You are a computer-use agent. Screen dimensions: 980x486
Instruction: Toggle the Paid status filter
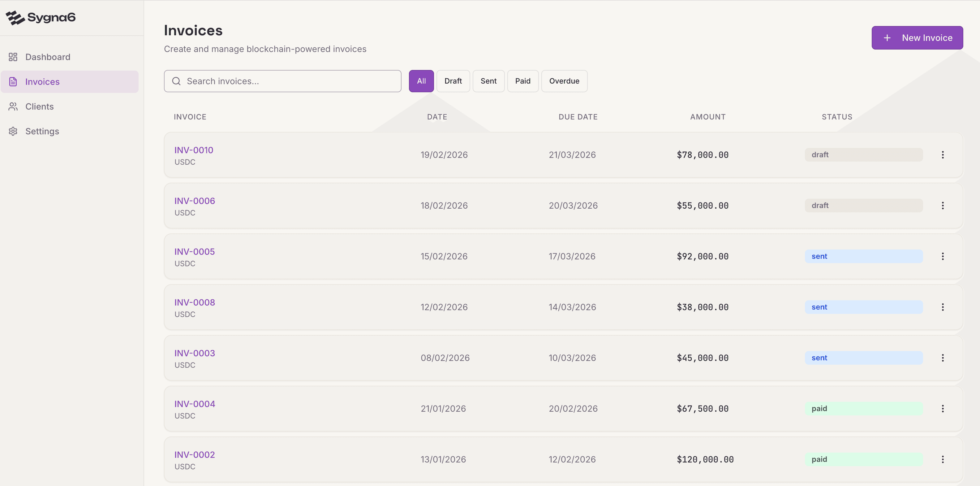point(522,81)
